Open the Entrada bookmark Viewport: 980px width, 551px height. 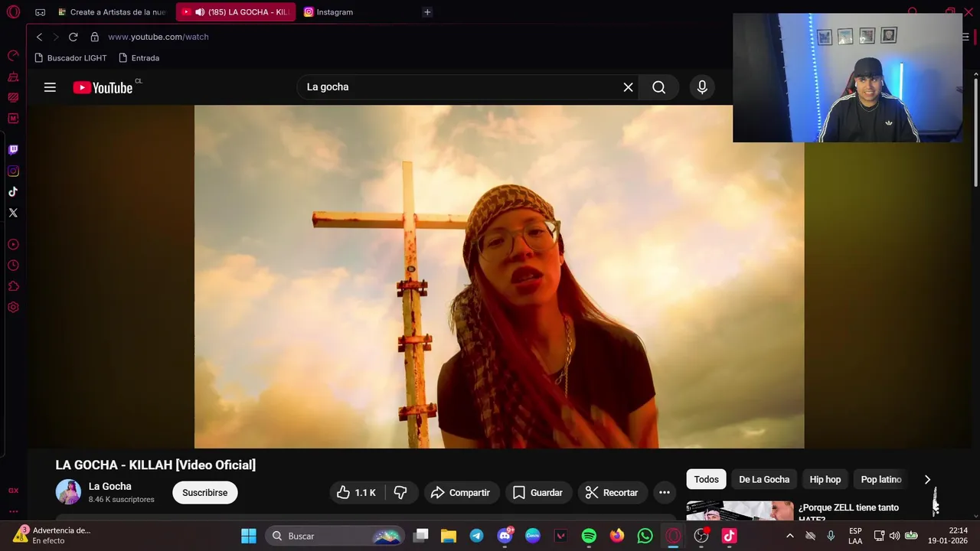tap(139, 58)
